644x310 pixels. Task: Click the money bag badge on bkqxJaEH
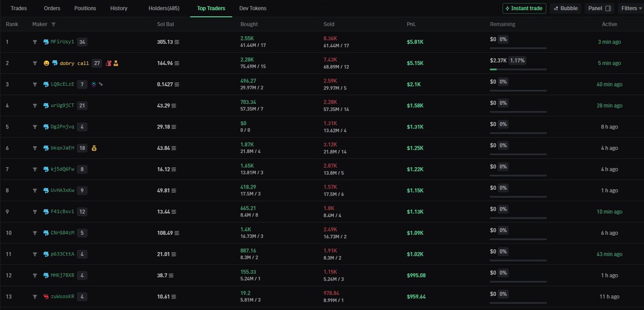pos(94,148)
